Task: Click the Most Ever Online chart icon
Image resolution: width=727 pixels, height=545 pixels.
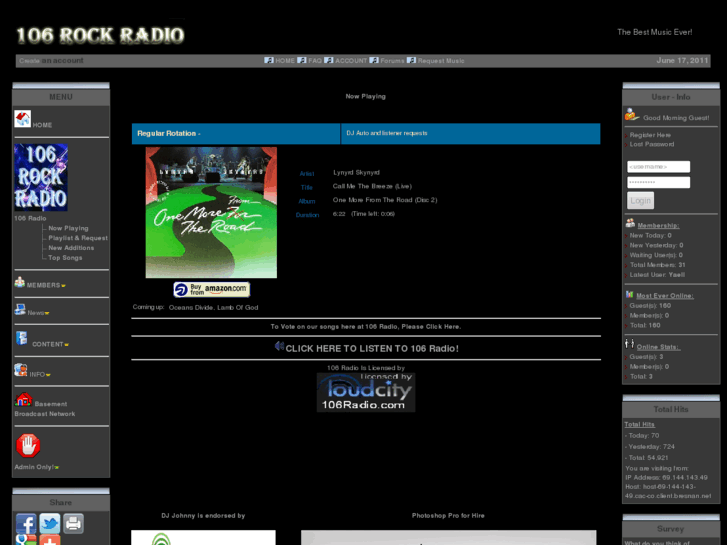Action: pos(629,294)
